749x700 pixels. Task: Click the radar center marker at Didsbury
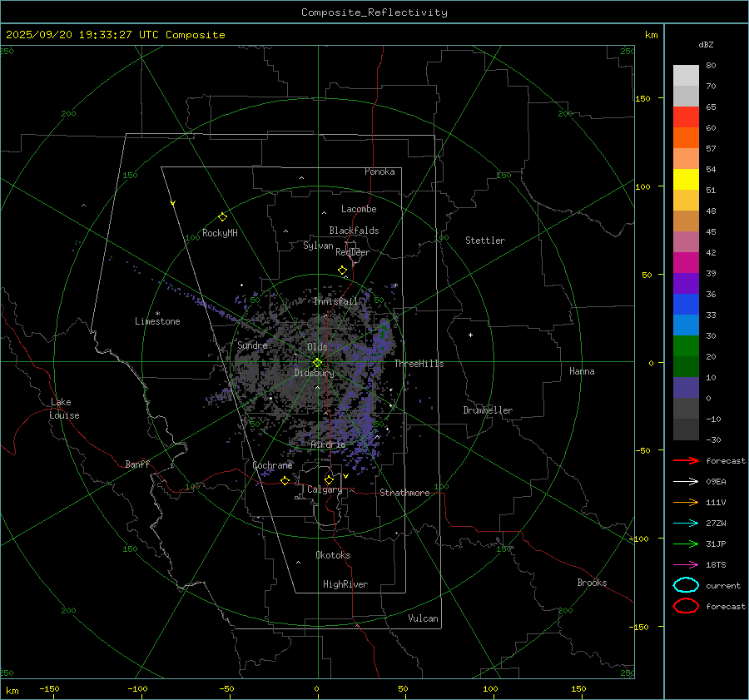(317, 362)
